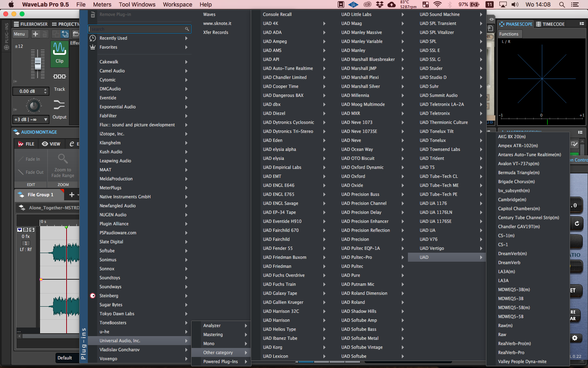Select the Output effects icon
Viewport: 588px width, 368px height.
click(59, 105)
